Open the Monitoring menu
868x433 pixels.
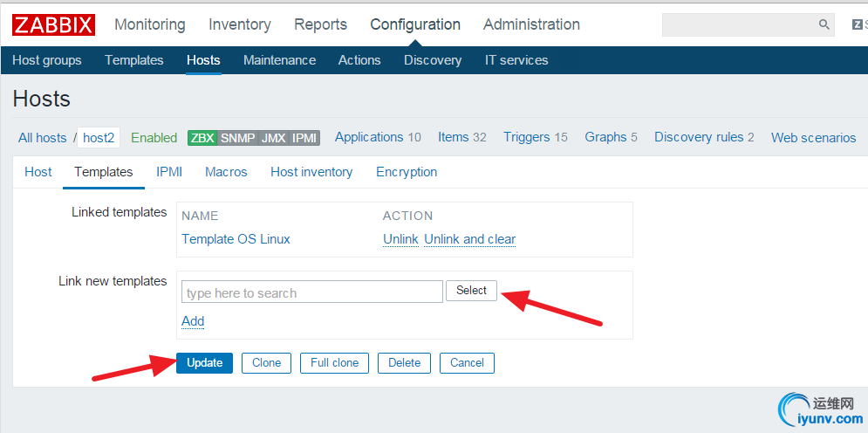[150, 24]
